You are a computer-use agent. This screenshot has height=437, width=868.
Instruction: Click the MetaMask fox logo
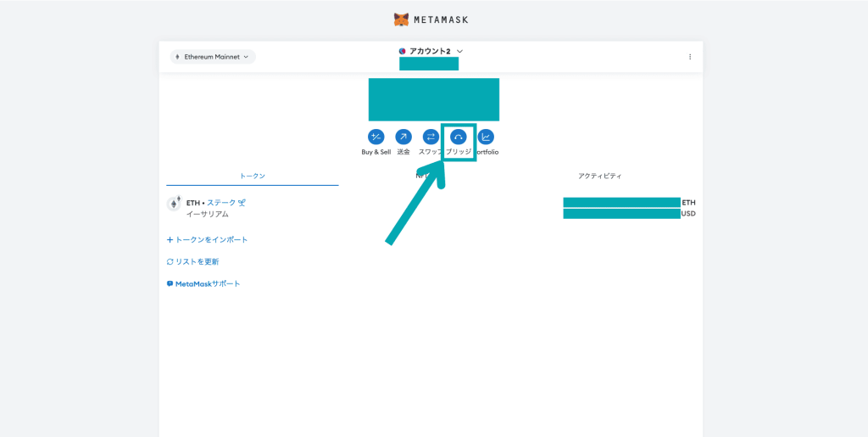click(x=402, y=19)
